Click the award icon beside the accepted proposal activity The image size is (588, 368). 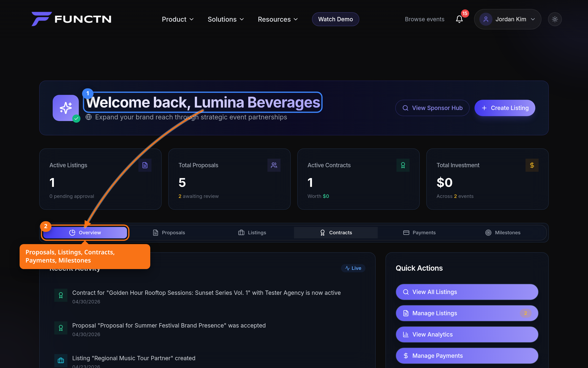[61, 328]
